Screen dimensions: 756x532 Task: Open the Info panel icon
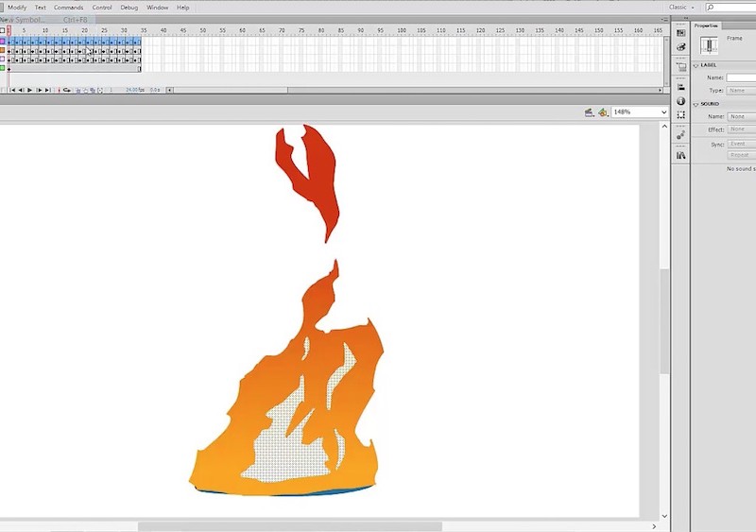coord(680,101)
